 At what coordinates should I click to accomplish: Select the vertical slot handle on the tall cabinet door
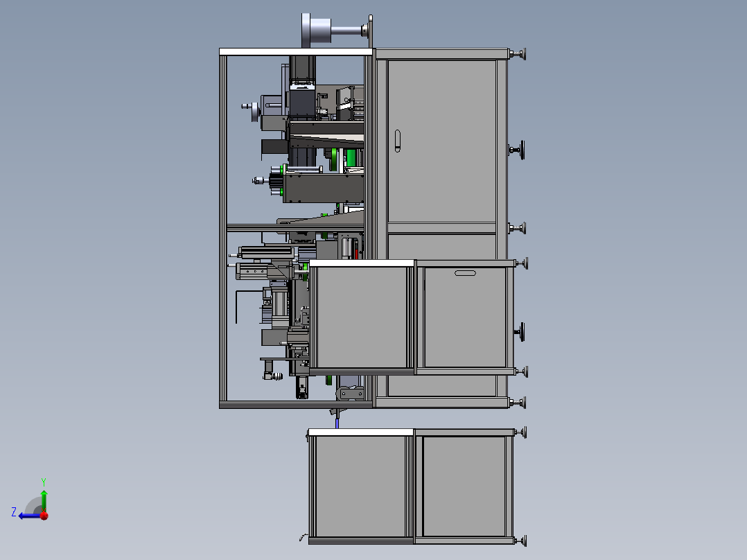click(398, 141)
